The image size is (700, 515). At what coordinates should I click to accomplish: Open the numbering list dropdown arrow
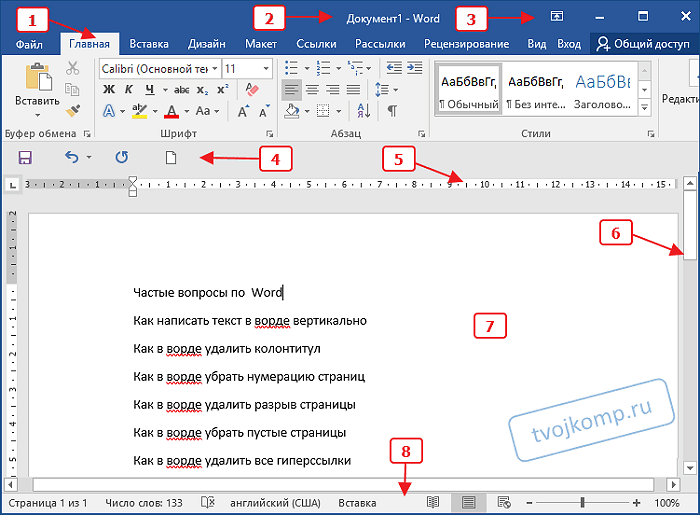[x=338, y=68]
